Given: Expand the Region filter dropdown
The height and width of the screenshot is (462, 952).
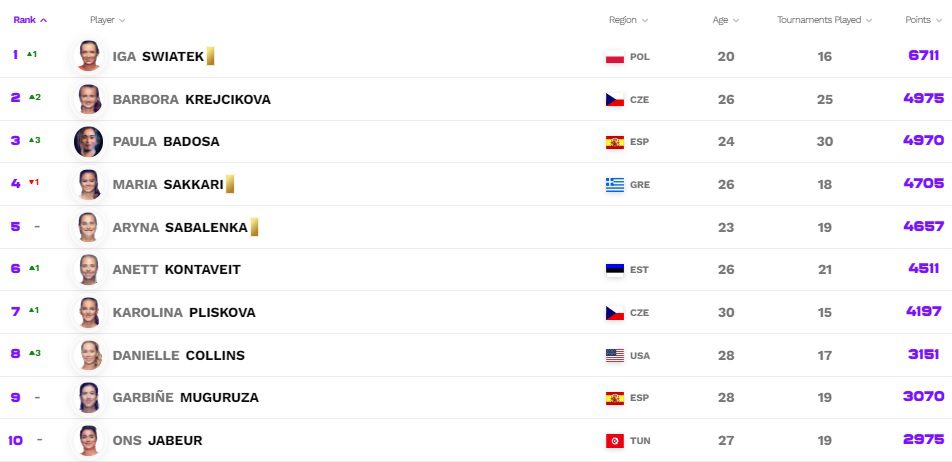Looking at the screenshot, I should coord(628,20).
